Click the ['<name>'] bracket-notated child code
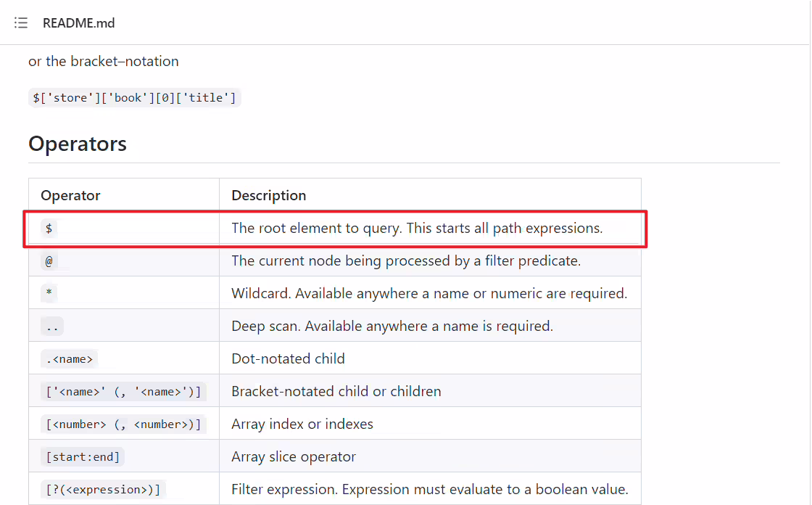Viewport: 812px width, 505px height. [123, 392]
